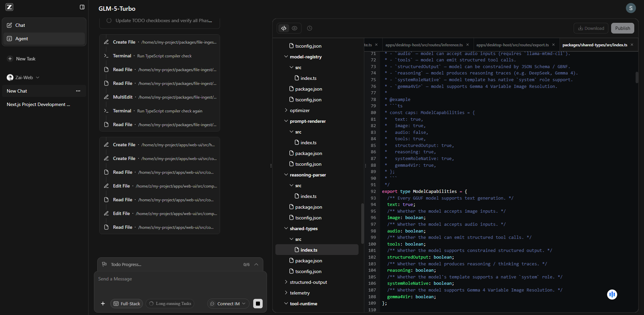
Task: Click the plus attachment icon
Action: coord(103,304)
